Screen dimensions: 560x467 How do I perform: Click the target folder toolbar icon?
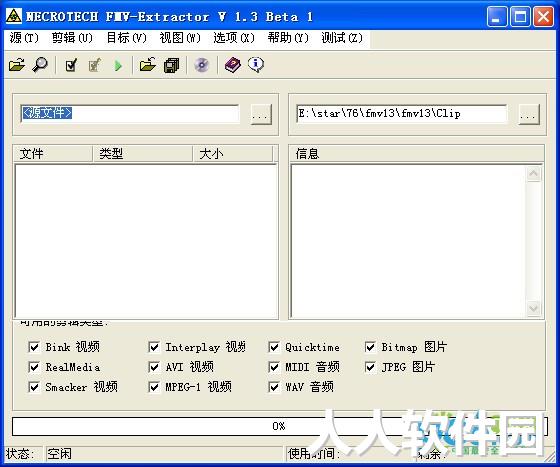point(148,65)
